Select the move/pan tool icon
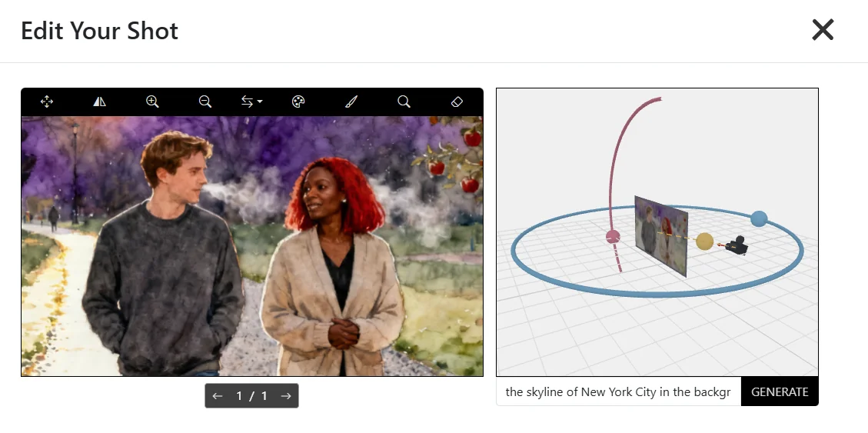Image resolution: width=868 pixels, height=433 pixels. tap(46, 102)
